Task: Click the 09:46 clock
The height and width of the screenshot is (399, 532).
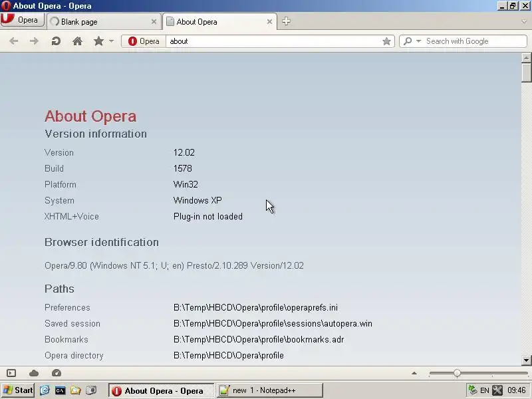Action: coord(517,390)
